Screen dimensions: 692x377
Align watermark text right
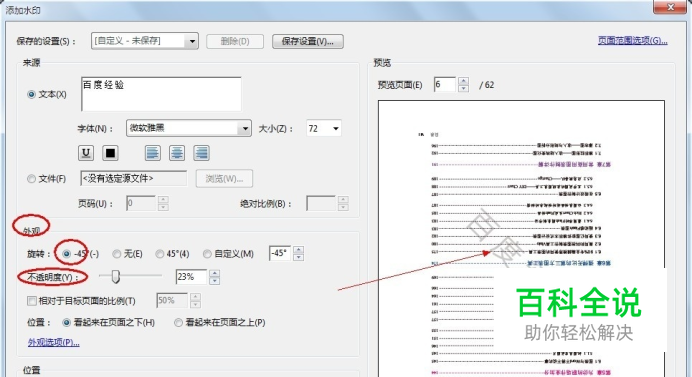coord(201,153)
